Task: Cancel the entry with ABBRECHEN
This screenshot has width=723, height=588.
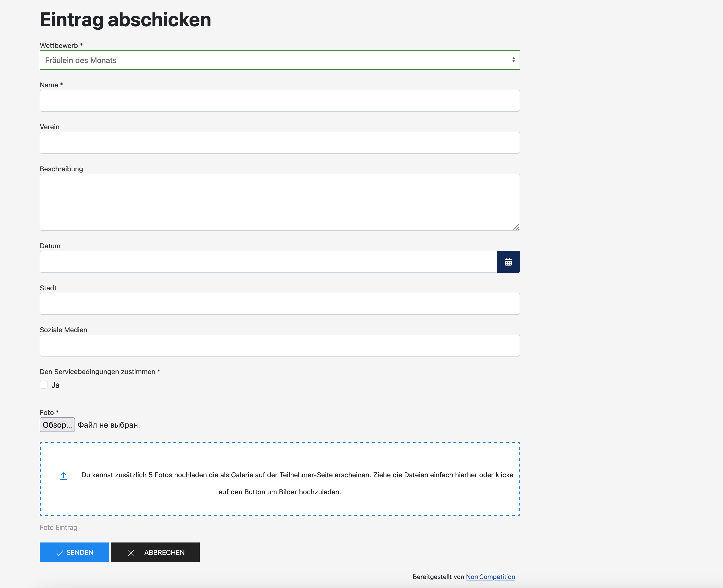Action: (155, 552)
